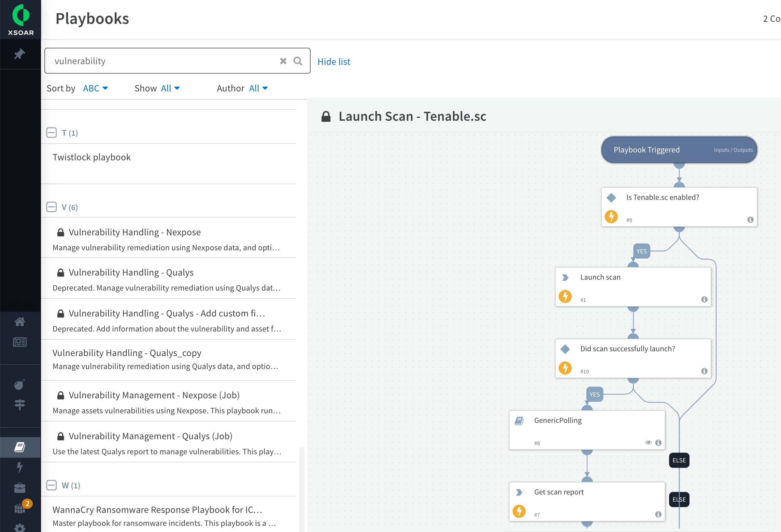Collapse the W (1) group
This screenshot has width=781, height=532.
pos(52,485)
